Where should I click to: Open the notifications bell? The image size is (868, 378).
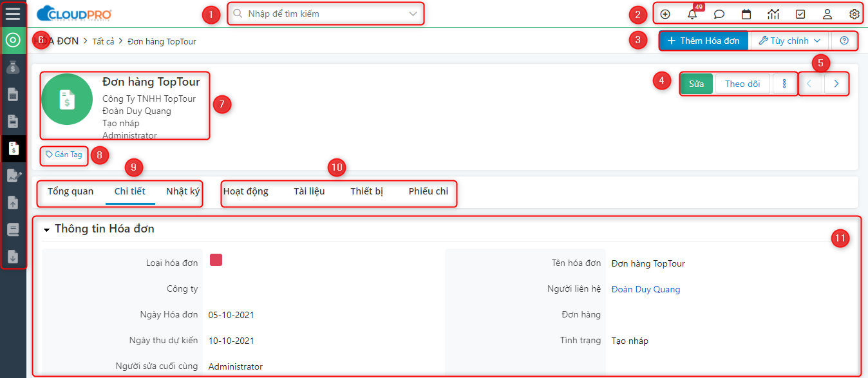point(692,14)
